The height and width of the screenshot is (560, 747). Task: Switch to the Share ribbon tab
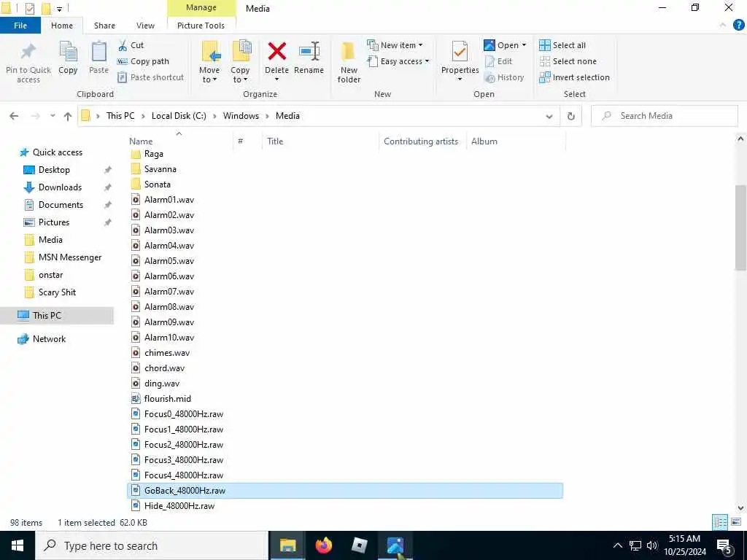tap(104, 26)
